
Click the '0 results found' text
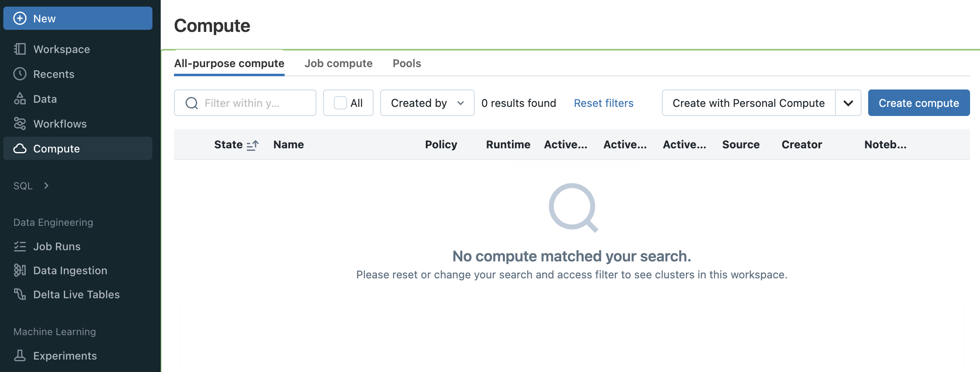pos(519,103)
